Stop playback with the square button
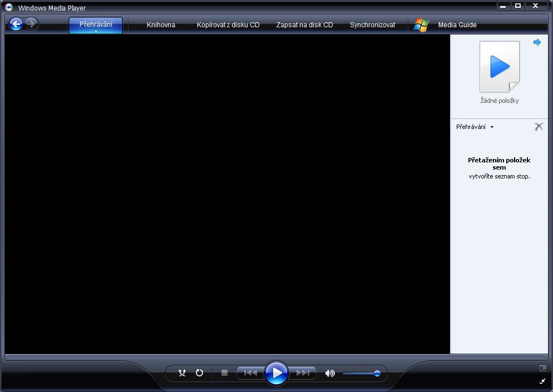The width and height of the screenshot is (553, 392). click(224, 373)
